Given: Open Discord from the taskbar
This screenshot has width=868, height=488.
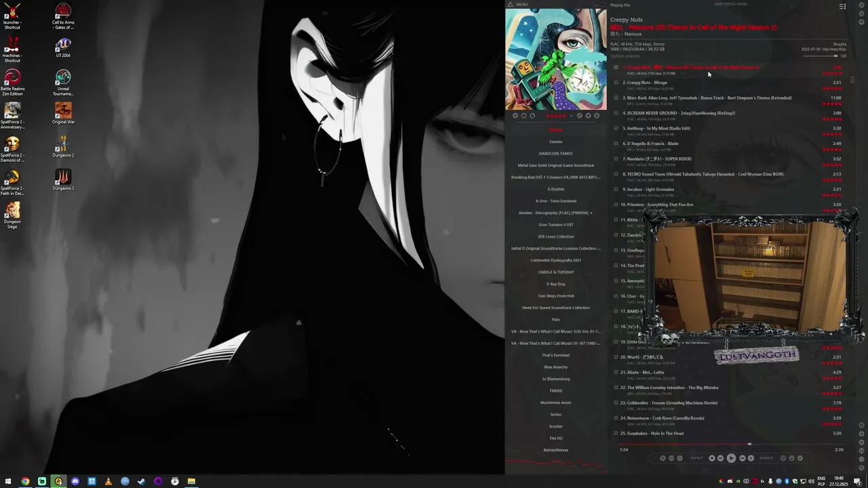Looking at the screenshot, I should [x=75, y=481].
